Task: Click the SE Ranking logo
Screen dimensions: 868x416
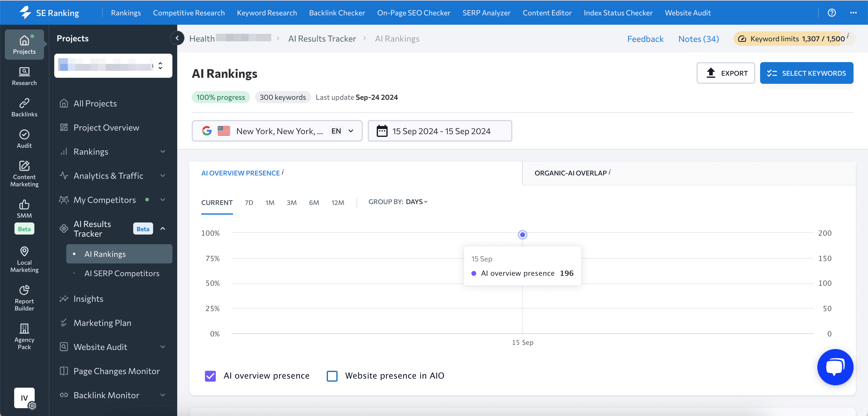Action: click(49, 13)
